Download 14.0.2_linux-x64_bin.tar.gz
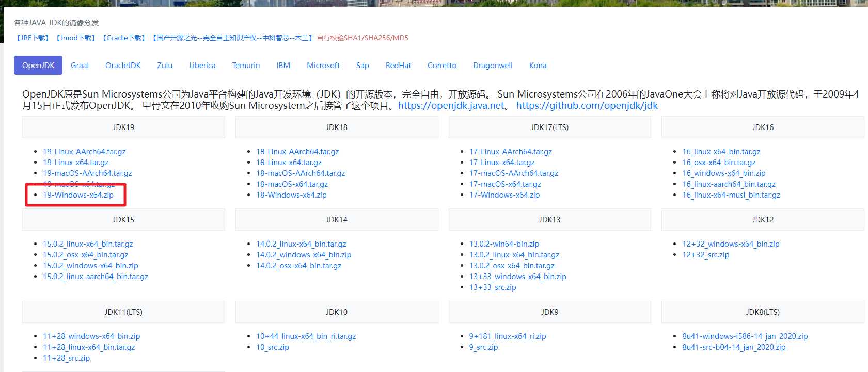The width and height of the screenshot is (868, 372). pyautogui.click(x=301, y=244)
